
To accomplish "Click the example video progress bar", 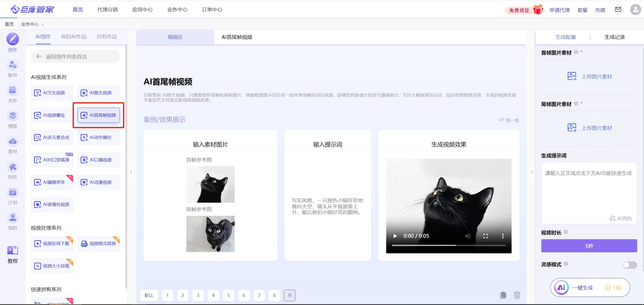I will 449,245.
